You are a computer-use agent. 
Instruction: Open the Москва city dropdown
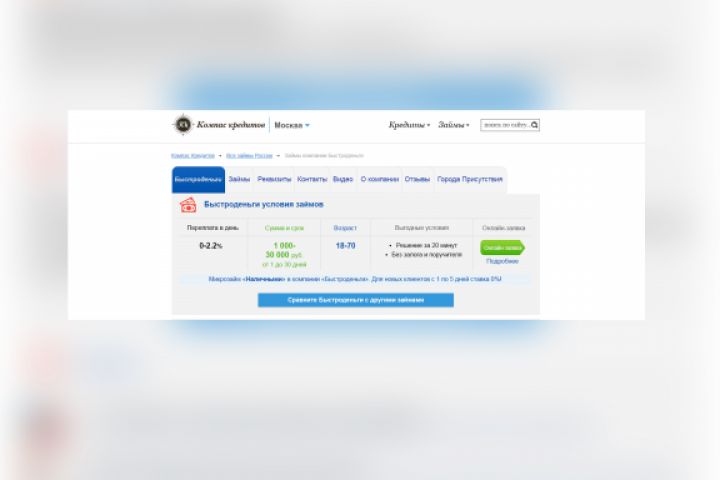point(292,125)
